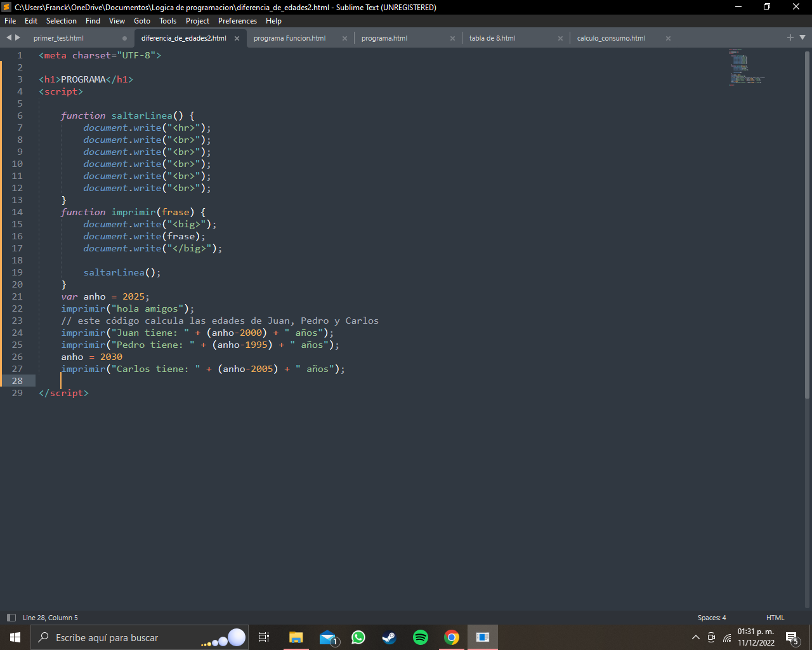The width and height of the screenshot is (812, 650).
Task: Click the taskbar search box
Action: 139,637
